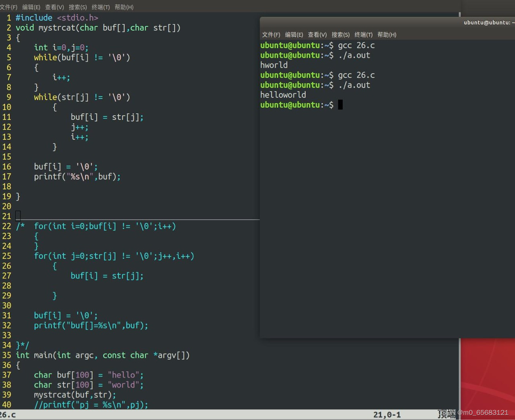Click the 'mystrcat(buf,str);' call line
515x420 pixels.
coord(75,395)
